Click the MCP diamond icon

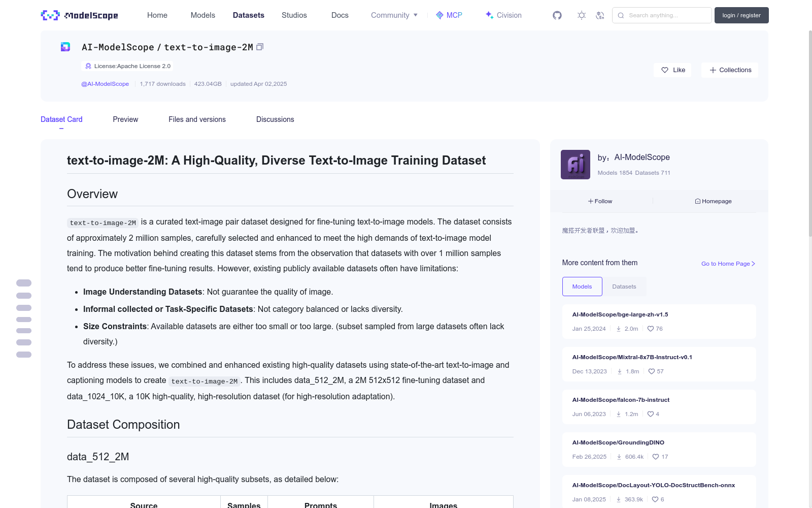(439, 15)
